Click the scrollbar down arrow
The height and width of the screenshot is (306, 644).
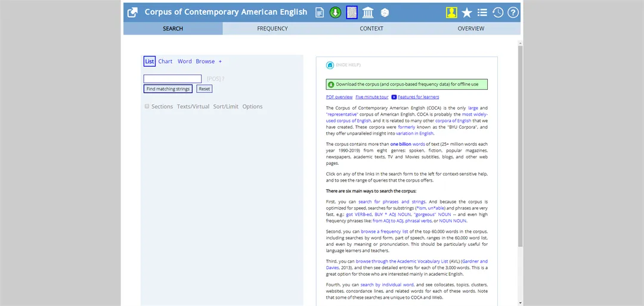pos(521,303)
